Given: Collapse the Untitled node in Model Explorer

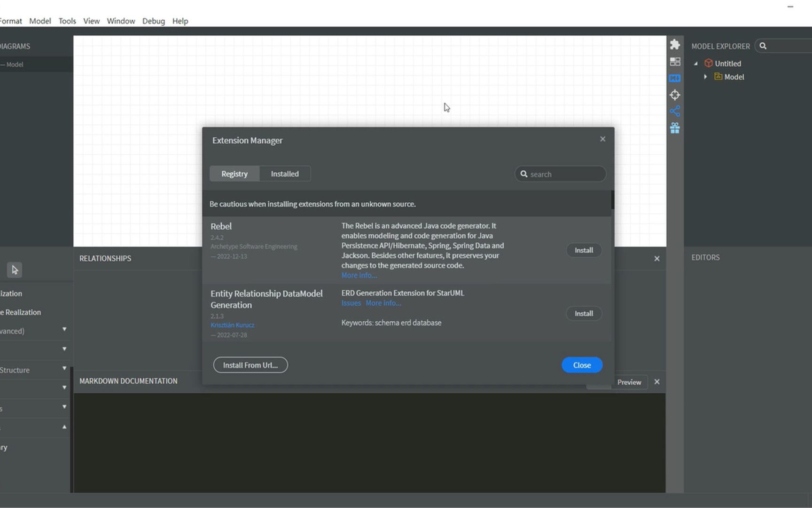Looking at the screenshot, I should pyautogui.click(x=696, y=63).
